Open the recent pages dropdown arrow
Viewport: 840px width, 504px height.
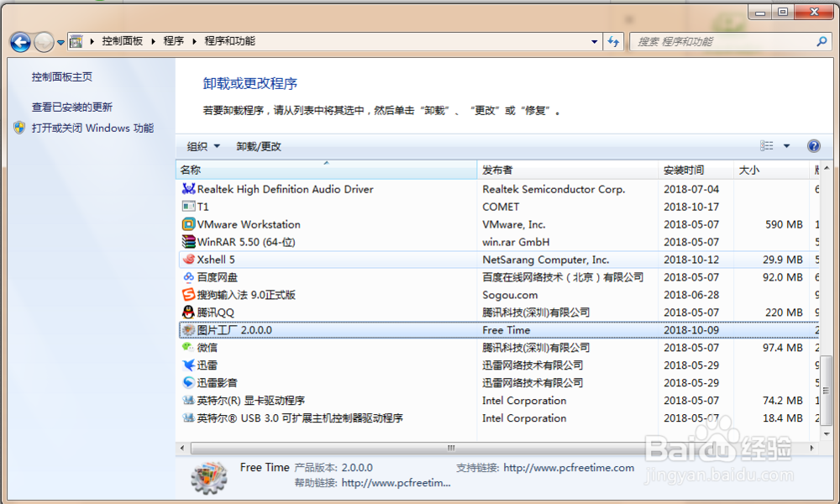tap(60, 42)
